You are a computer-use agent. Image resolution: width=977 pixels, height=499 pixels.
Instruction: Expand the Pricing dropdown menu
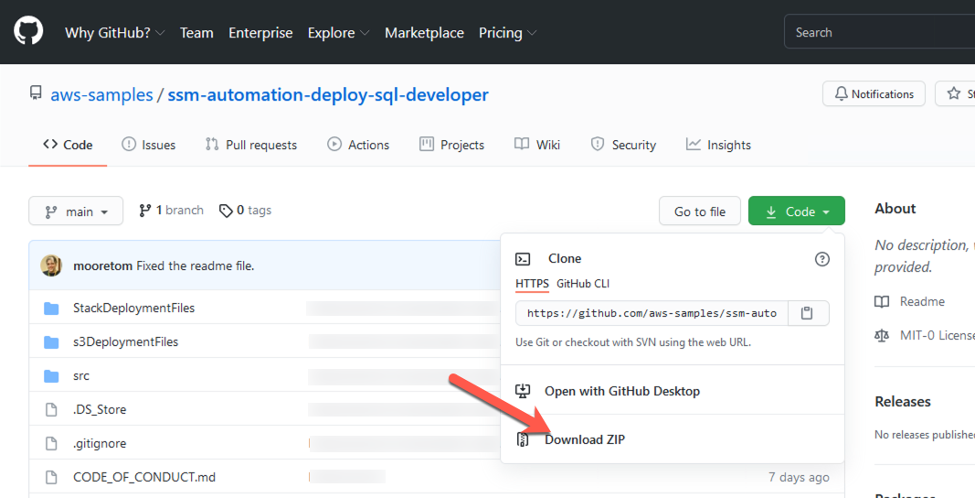click(507, 33)
